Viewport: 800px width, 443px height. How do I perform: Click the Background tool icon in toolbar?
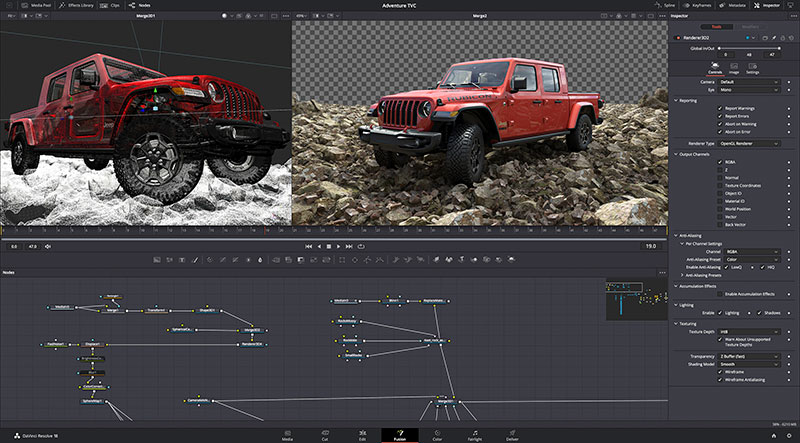pos(157,260)
